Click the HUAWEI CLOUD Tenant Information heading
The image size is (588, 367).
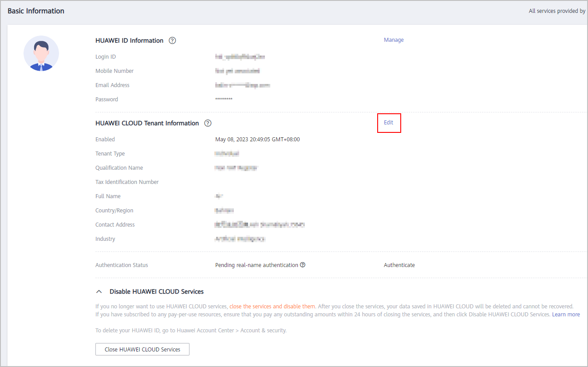pyautogui.click(x=147, y=123)
